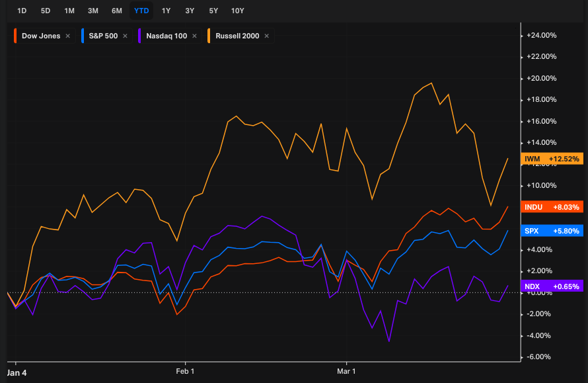
Task: Open the 5Y chart view
Action: tap(213, 11)
